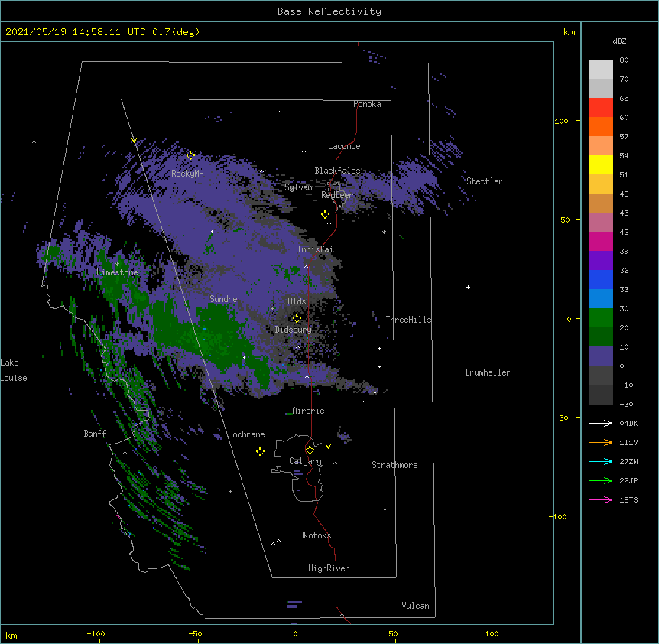Click yellow diamond marker above RockyMH
The image size is (659, 644).
click(x=191, y=156)
